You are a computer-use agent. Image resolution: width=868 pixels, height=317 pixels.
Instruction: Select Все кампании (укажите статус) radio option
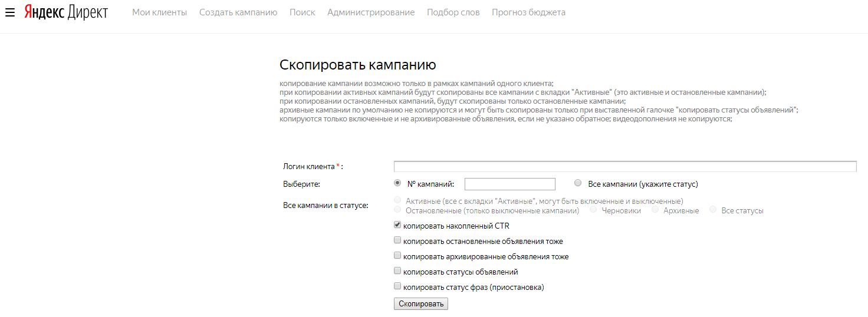tap(578, 183)
